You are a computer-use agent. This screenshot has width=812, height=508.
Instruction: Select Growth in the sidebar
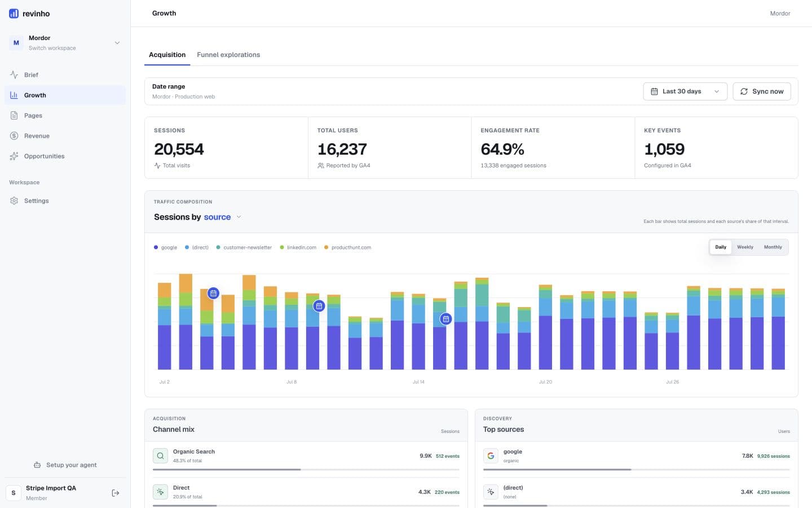tap(65, 95)
